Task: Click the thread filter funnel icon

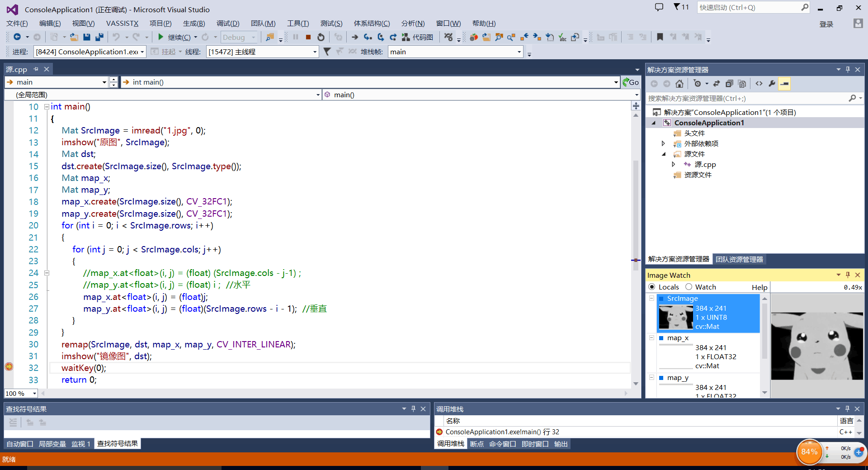Action: click(327, 52)
